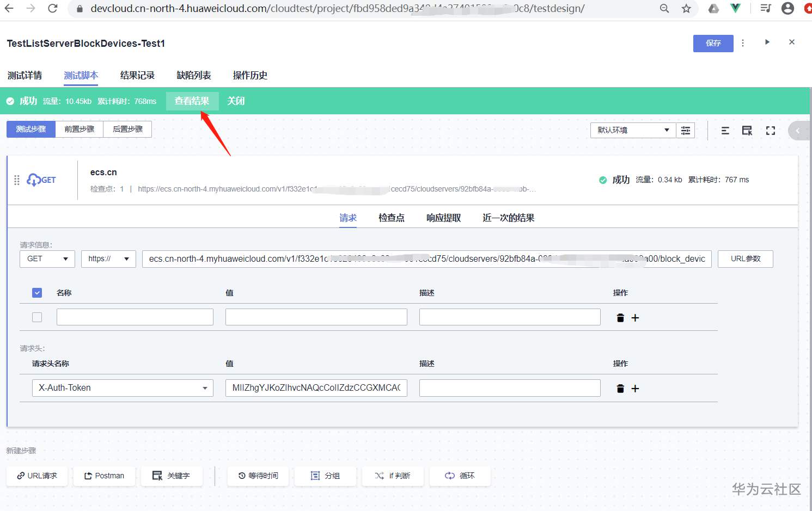Add a new request header row
812x511 pixels.
(635, 389)
